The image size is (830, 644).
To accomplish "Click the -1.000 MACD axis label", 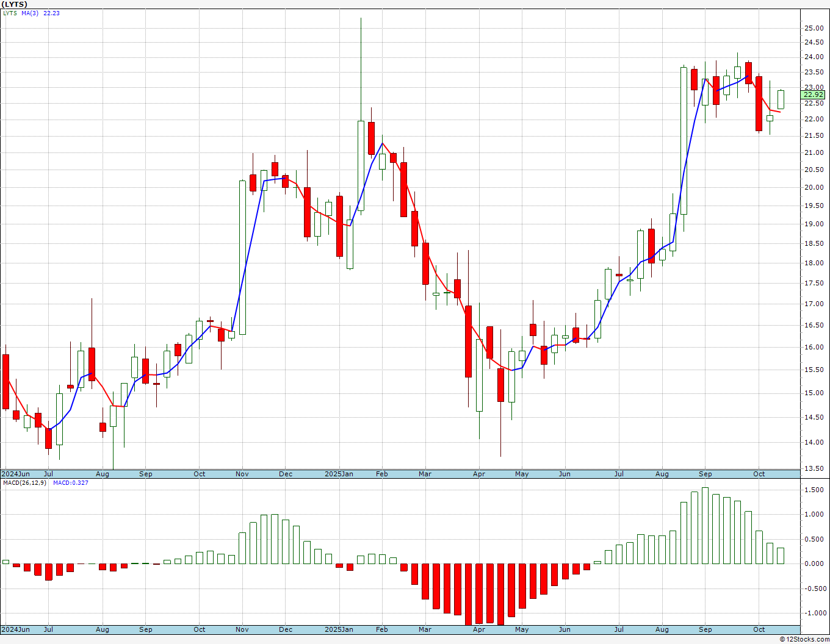I will tap(814, 613).
